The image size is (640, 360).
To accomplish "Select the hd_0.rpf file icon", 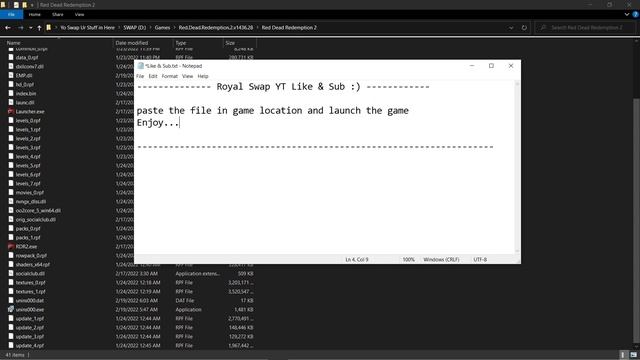I will click(x=11, y=84).
